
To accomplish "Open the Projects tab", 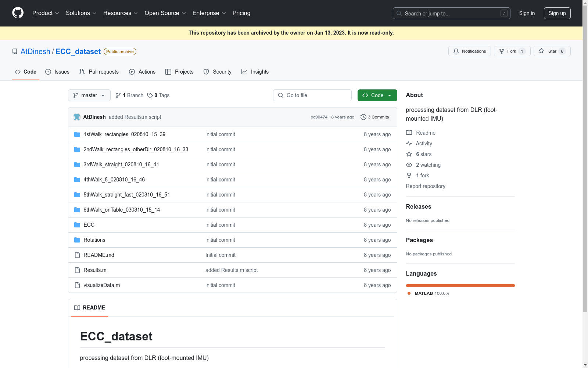I will click(x=179, y=72).
